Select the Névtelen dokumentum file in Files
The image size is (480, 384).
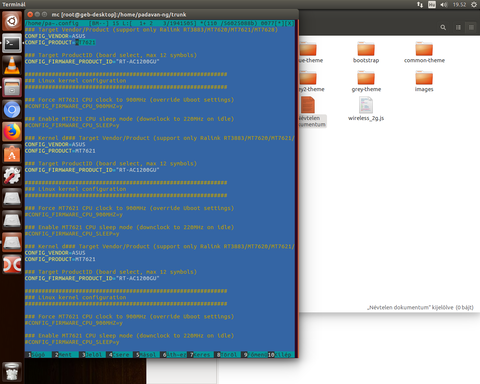[x=312, y=112]
